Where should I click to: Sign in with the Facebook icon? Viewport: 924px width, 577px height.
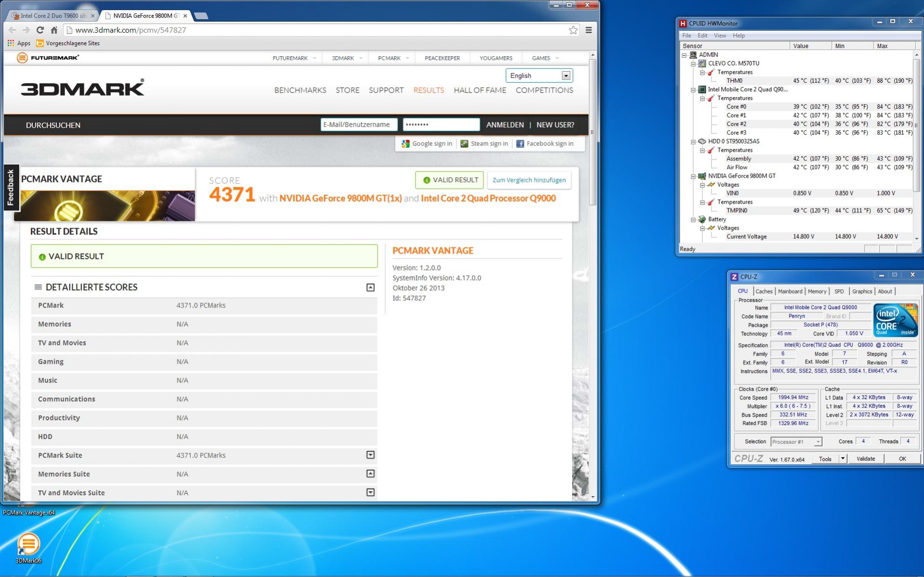(x=520, y=143)
